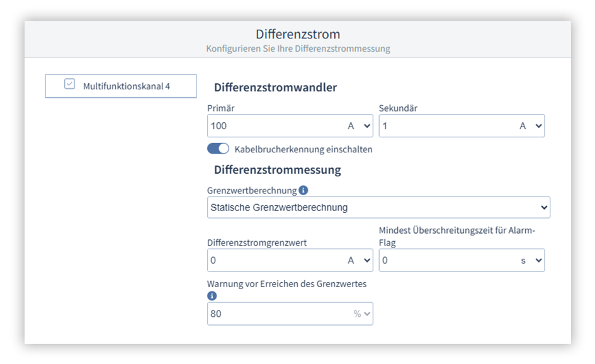The width and height of the screenshot is (595, 364).
Task: Open the Primär unit dropdown
Action: point(360,126)
